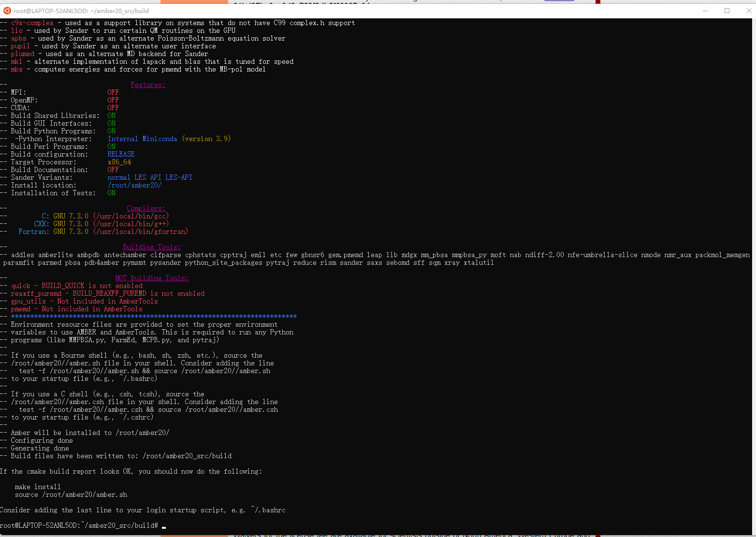The width and height of the screenshot is (756, 537).
Task: Click 'packmol_memgen' in the building tools list
Action: click(x=723, y=255)
